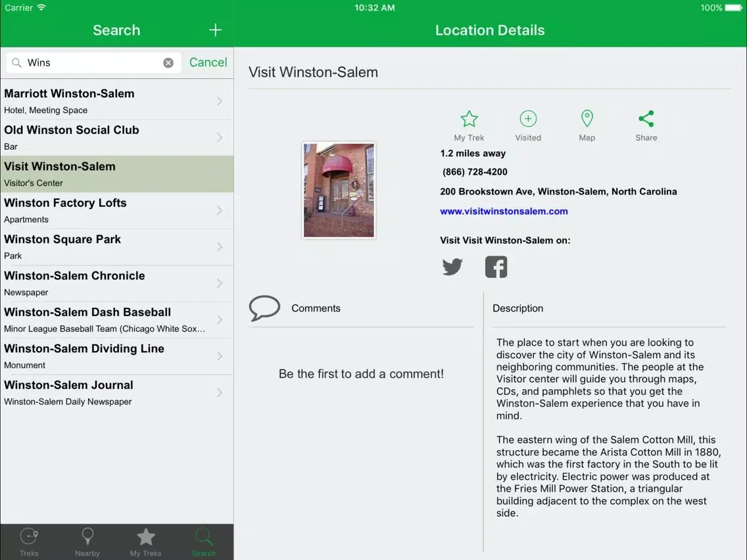Select Winston Square Park result
This screenshot has width=747, height=560.
click(117, 246)
